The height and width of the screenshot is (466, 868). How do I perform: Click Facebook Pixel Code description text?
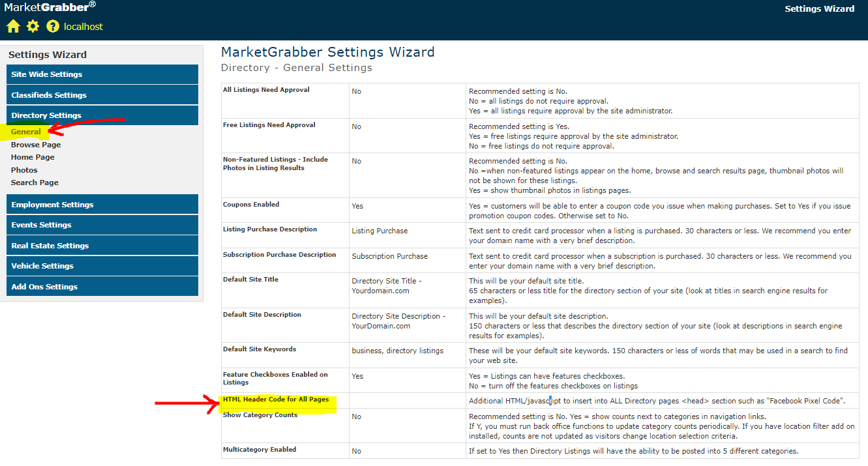point(657,401)
